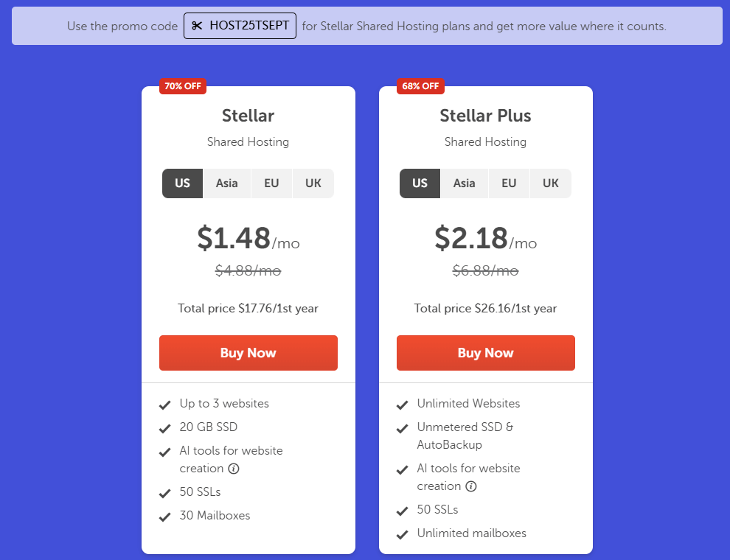Click the Stellar Plus plan title
Screen dimensions: 730x560
[485, 116]
